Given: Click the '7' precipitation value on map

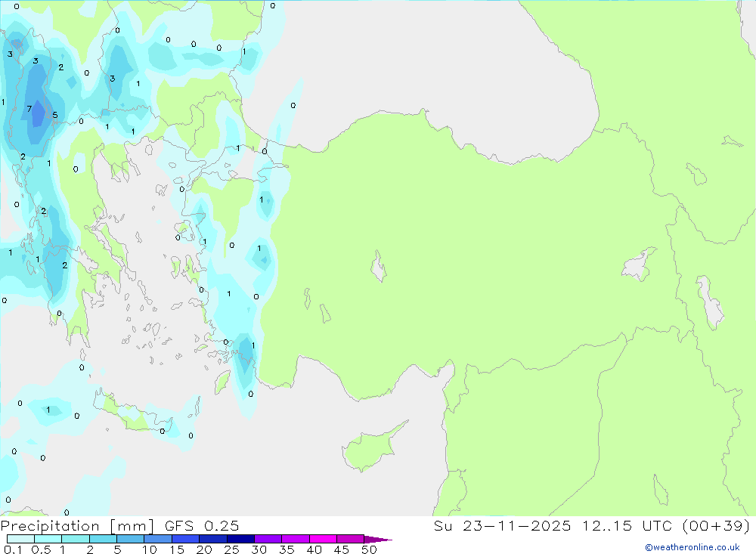Looking at the screenshot, I should [29, 109].
